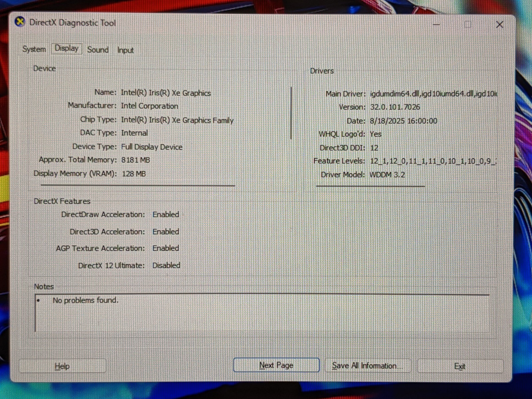Click the Exit button
The width and height of the screenshot is (532, 399).
[x=460, y=366]
